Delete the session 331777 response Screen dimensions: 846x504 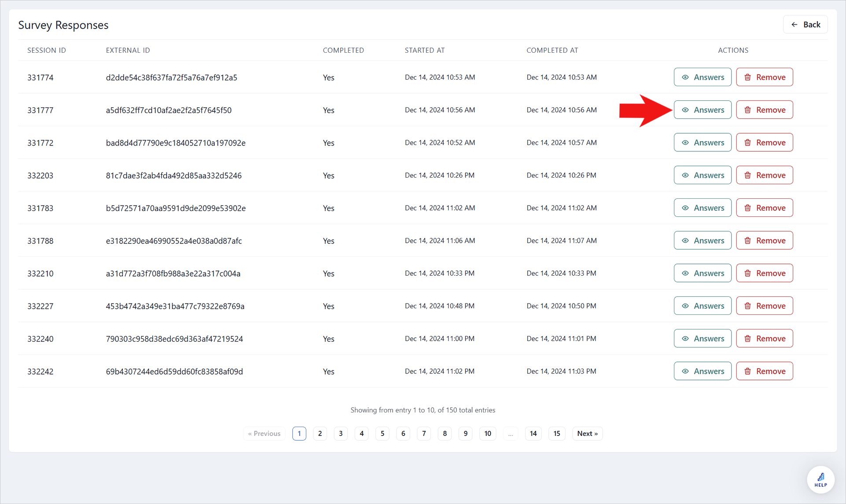[x=765, y=110]
